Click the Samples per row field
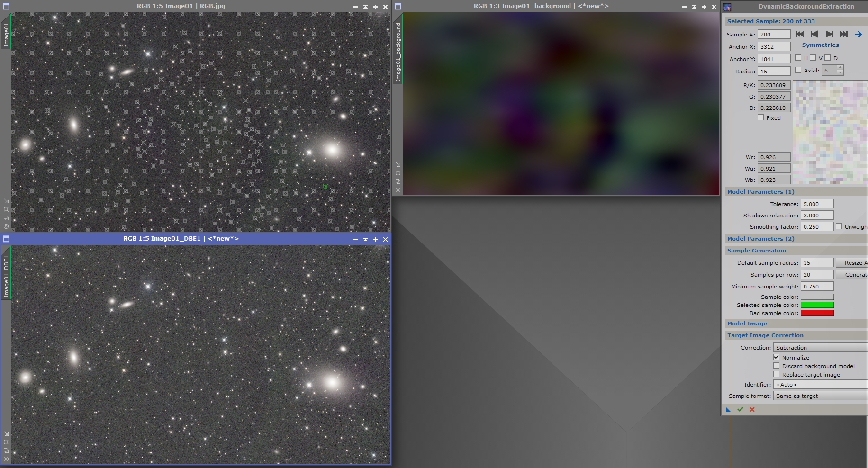The image size is (868, 468). coord(817,274)
